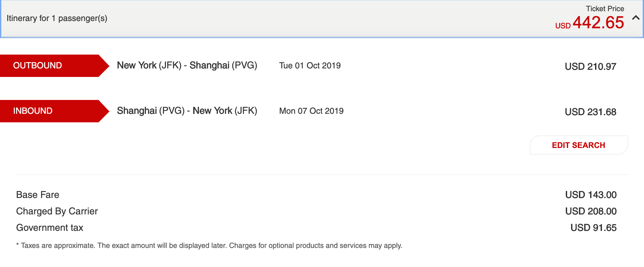
Task: Click the Charged By Carrier label
Action: [57, 211]
